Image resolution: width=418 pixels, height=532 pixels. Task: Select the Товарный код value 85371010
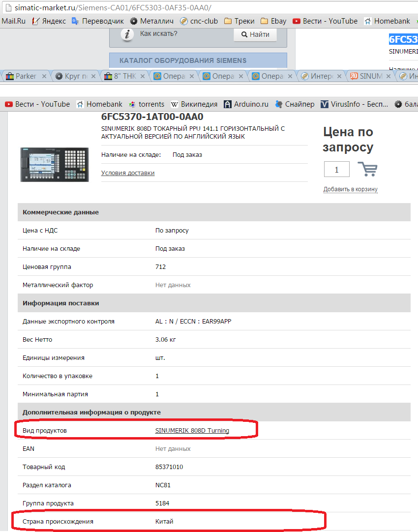click(169, 467)
